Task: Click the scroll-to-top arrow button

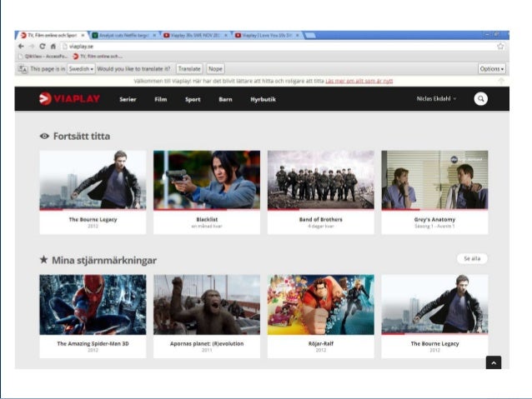Action: coord(494,362)
